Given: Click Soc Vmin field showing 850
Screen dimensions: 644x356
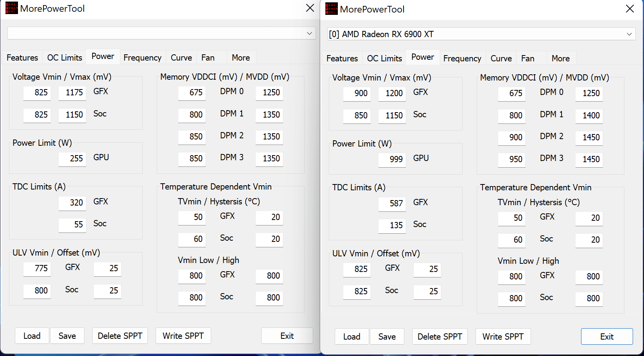Looking at the screenshot, I should tap(357, 116).
